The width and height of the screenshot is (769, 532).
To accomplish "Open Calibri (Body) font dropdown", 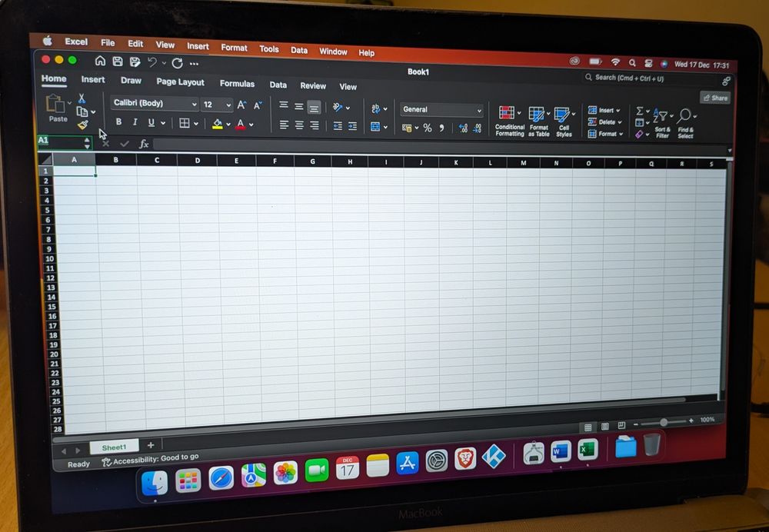I will [x=154, y=104].
